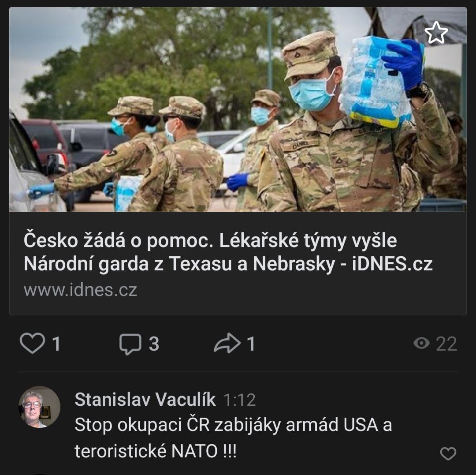
Task: Tap the like count next to heart
Action: [56, 344]
